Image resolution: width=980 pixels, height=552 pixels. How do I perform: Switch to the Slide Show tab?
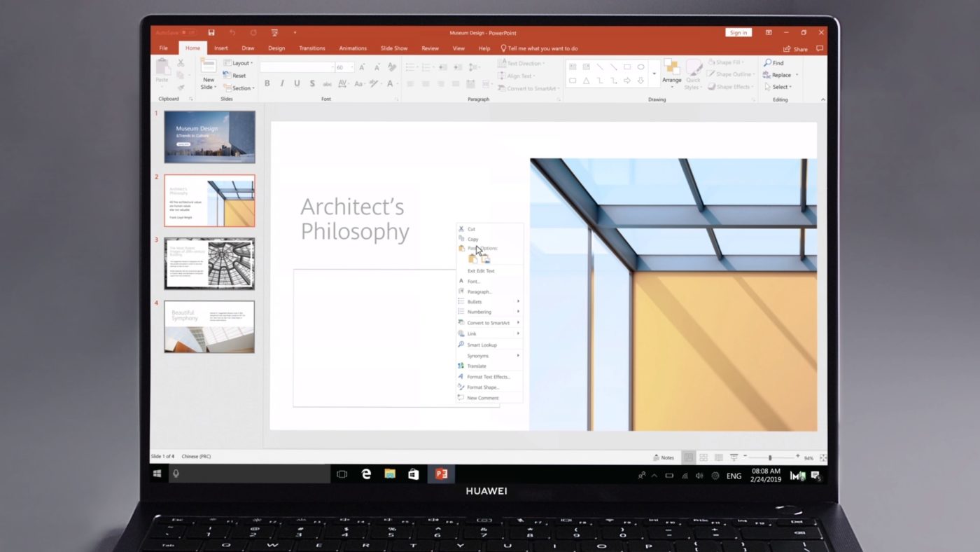point(394,48)
